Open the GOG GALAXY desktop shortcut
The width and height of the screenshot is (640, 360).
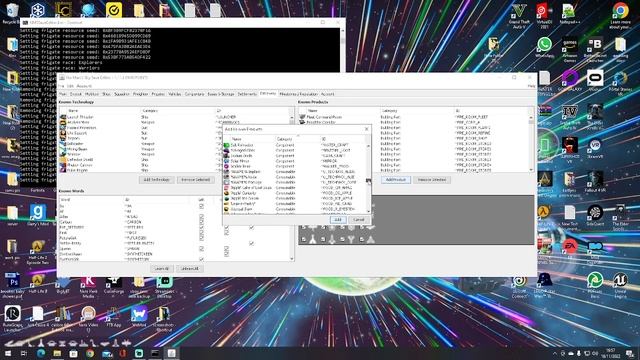pyautogui.click(x=570, y=78)
